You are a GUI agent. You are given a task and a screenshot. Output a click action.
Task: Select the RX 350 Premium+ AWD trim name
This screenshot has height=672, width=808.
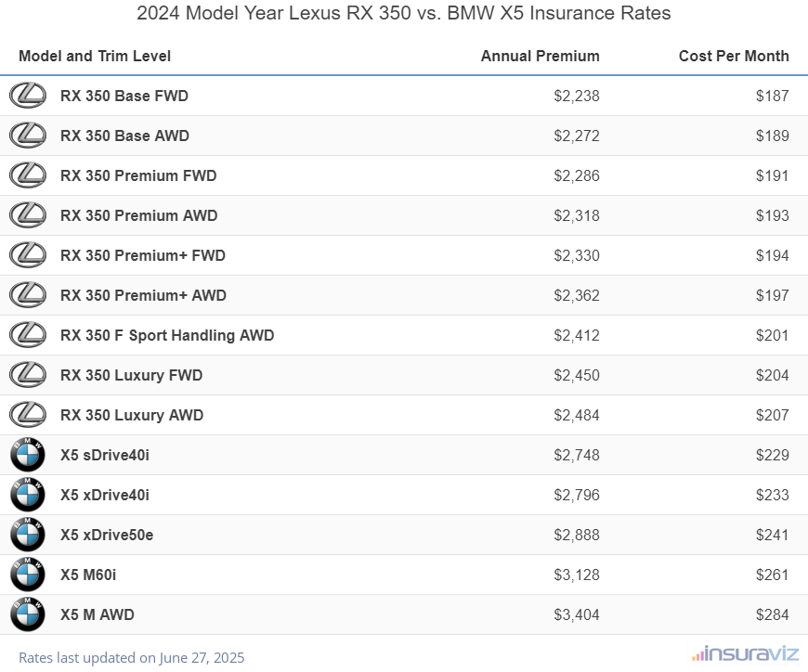pos(143,295)
